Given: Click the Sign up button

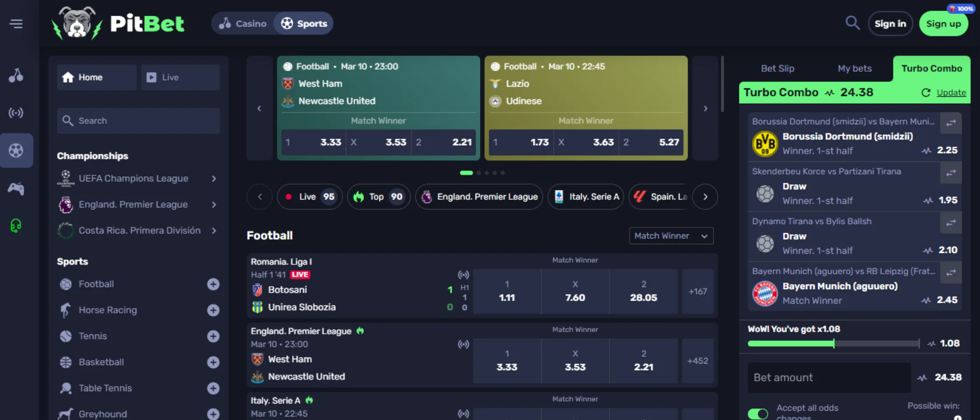Looking at the screenshot, I should [943, 24].
